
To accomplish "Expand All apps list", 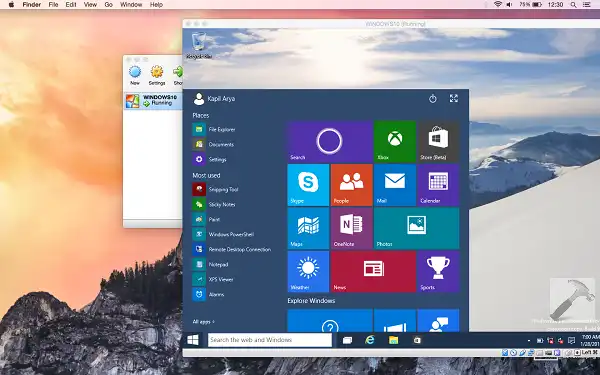I will click(x=204, y=322).
